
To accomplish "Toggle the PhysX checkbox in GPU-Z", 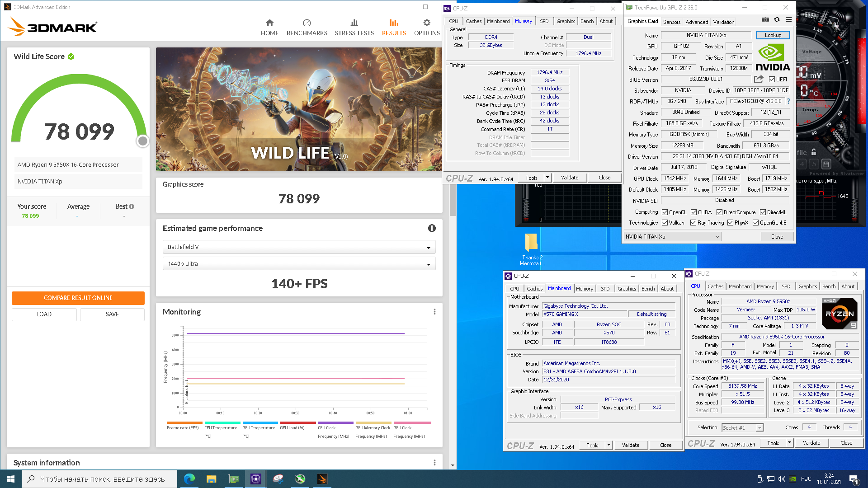I will [x=730, y=223].
